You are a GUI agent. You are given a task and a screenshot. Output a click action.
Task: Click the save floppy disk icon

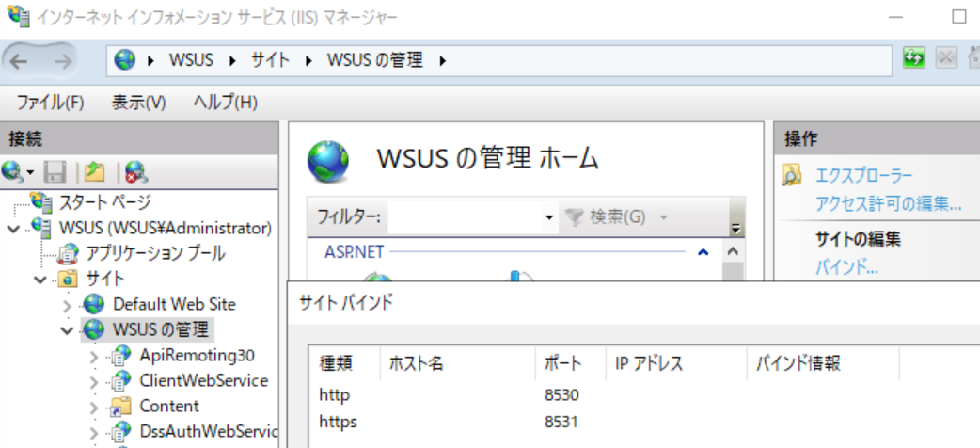coord(55,170)
